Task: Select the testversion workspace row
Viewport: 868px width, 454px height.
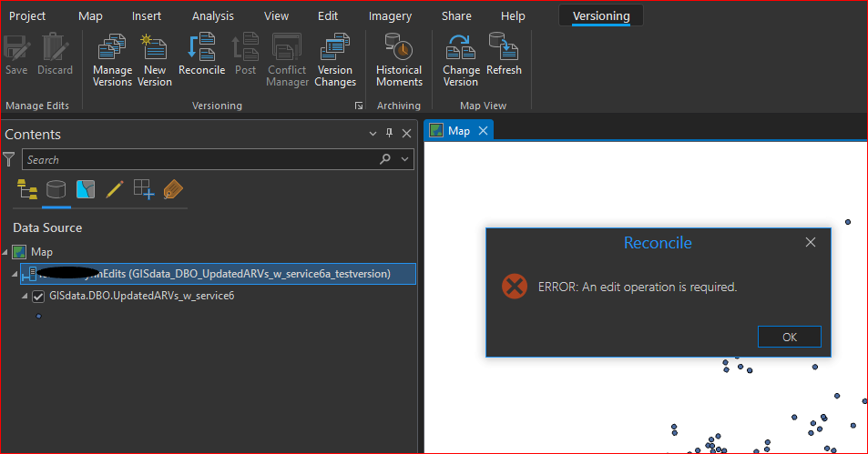Action: [218, 274]
